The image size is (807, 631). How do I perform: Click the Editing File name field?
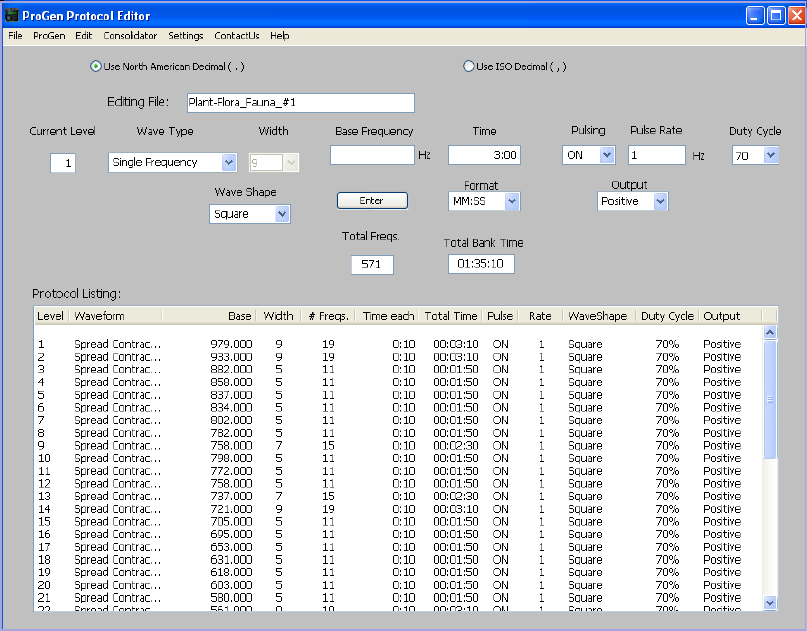(298, 103)
